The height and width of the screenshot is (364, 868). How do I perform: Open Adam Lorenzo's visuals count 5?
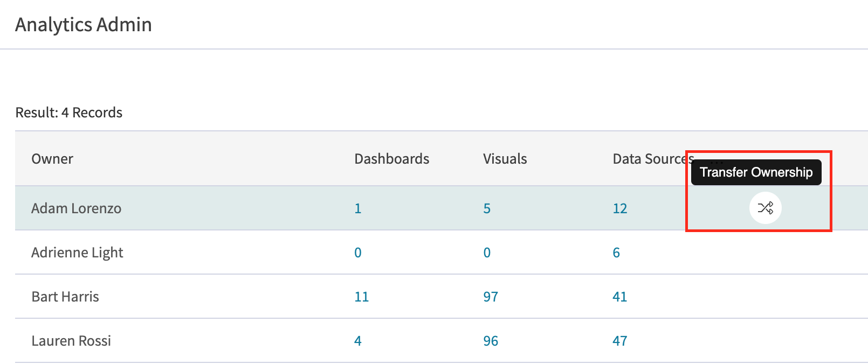(487, 208)
